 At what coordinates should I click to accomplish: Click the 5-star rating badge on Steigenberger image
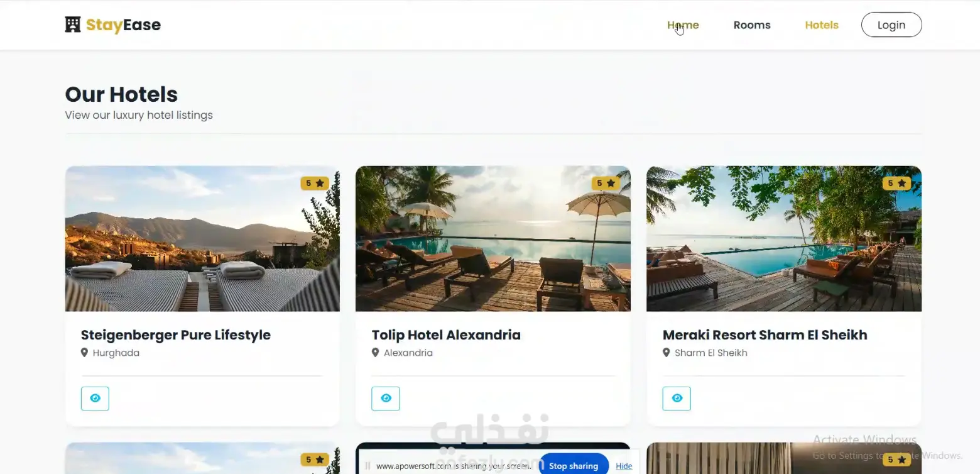pyautogui.click(x=315, y=184)
